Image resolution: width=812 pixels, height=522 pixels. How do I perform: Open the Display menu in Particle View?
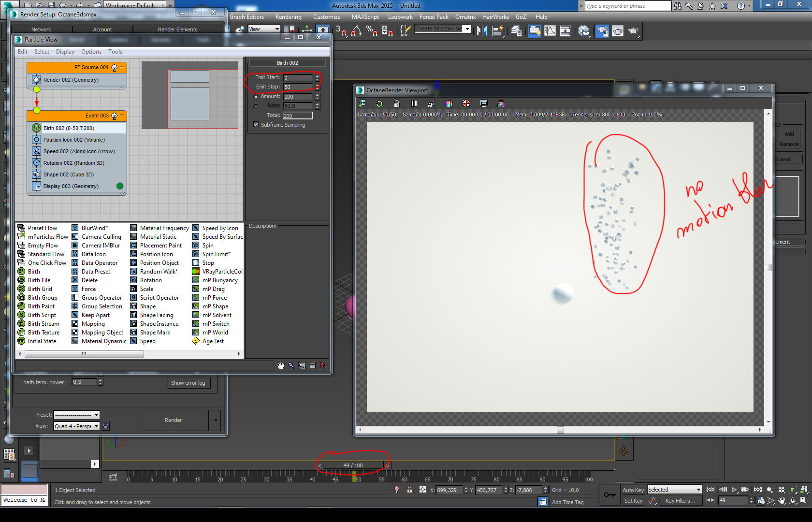pos(65,52)
